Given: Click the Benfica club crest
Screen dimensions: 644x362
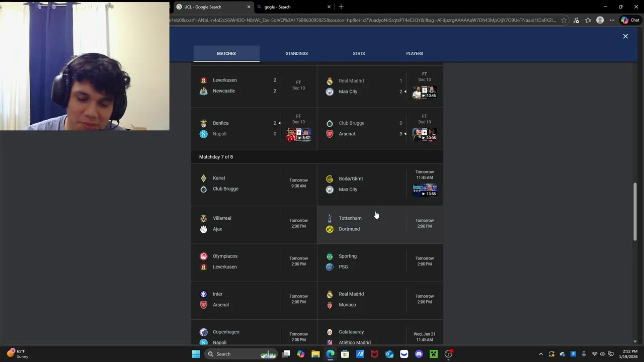Looking at the screenshot, I should (203, 123).
